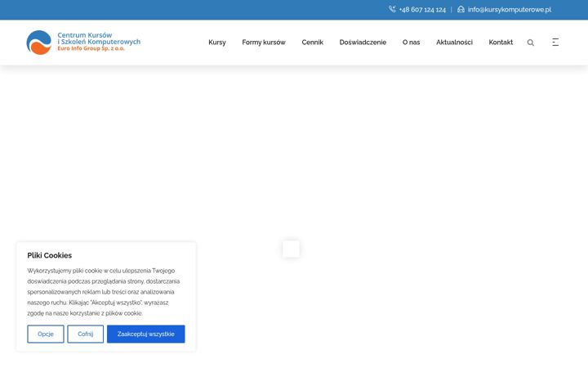
Task: Click the phone handset icon
Action: (x=392, y=9)
